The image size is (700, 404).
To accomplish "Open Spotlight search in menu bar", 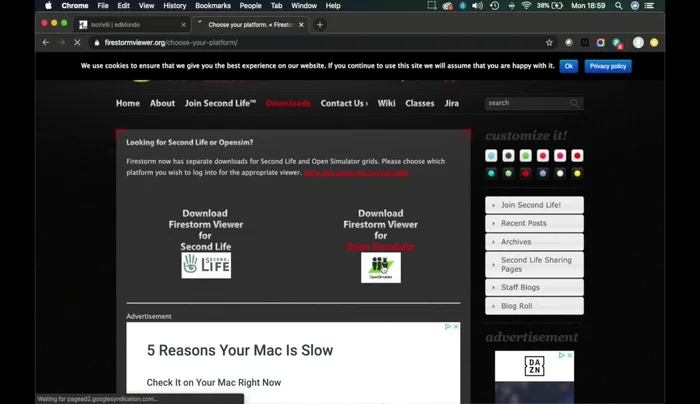I will pos(618,6).
